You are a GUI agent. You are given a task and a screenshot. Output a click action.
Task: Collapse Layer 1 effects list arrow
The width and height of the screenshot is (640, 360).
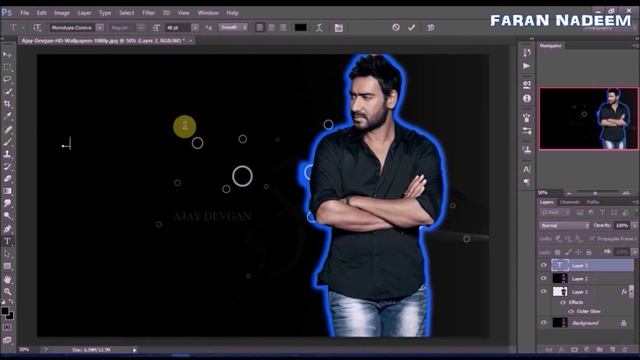click(x=631, y=291)
